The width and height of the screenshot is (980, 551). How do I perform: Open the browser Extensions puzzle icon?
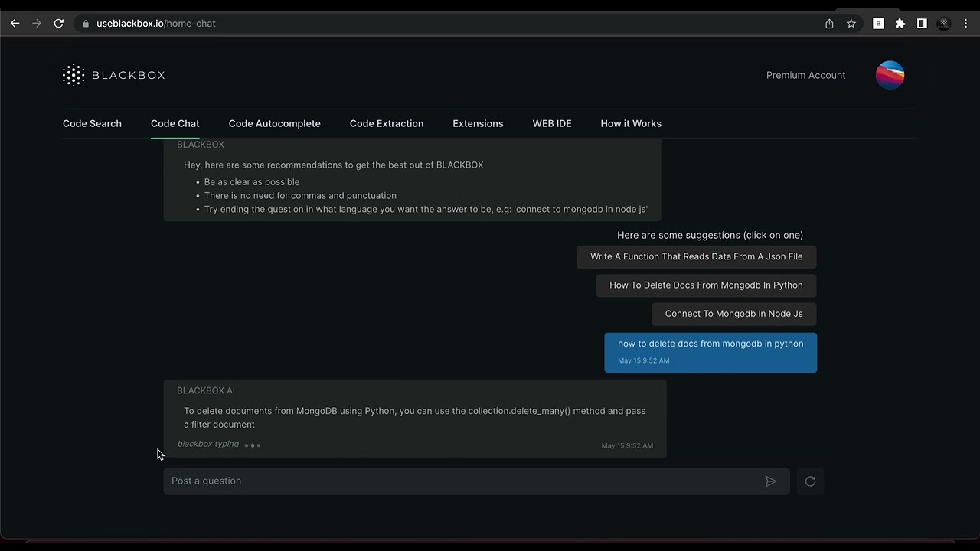(x=900, y=24)
